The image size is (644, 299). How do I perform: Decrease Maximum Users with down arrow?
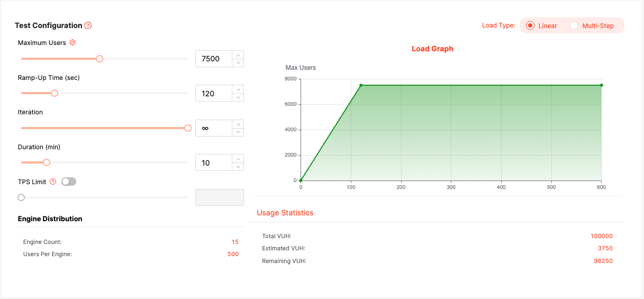[x=238, y=62]
